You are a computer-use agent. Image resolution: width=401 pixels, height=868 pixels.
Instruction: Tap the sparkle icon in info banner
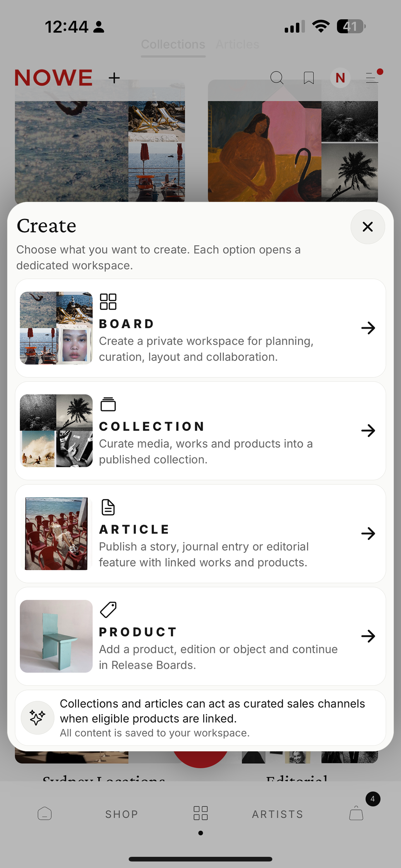coord(37,718)
